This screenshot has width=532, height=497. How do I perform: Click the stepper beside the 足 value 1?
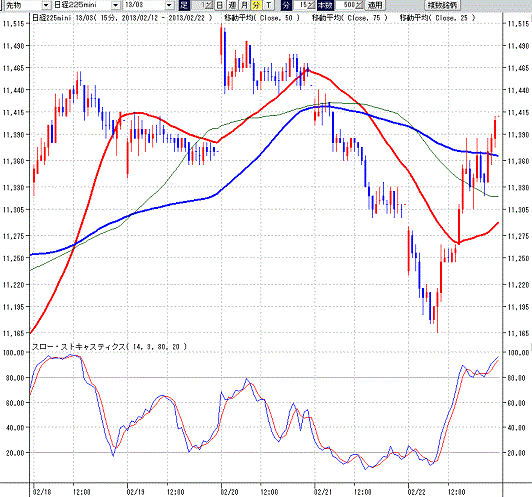(210, 5)
